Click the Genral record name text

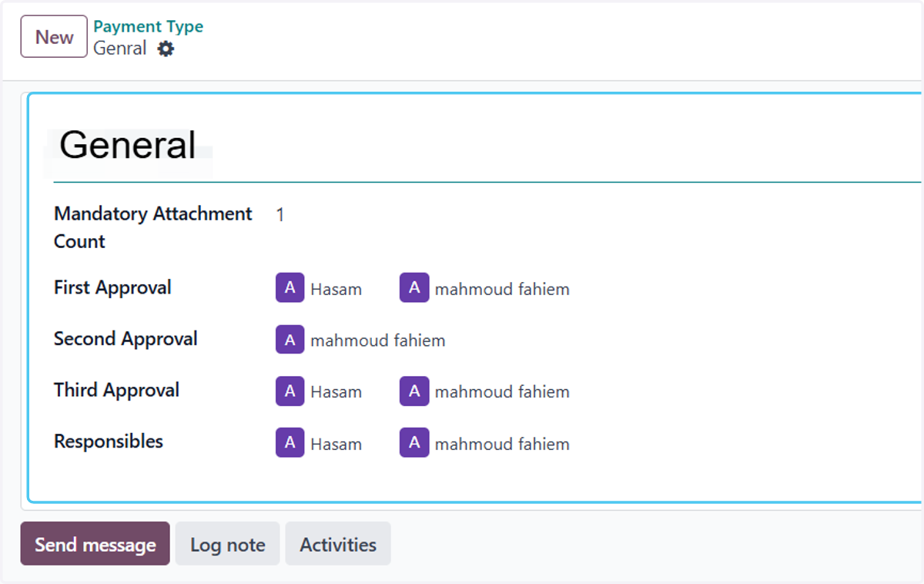pos(120,49)
